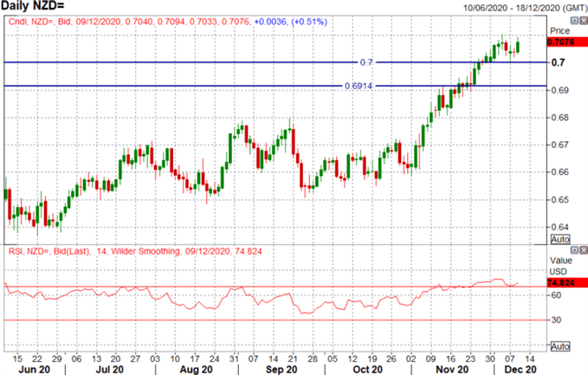This screenshot has height=375, width=588.
Task: Select the 0.7076 current price tag
Action: click(567, 42)
